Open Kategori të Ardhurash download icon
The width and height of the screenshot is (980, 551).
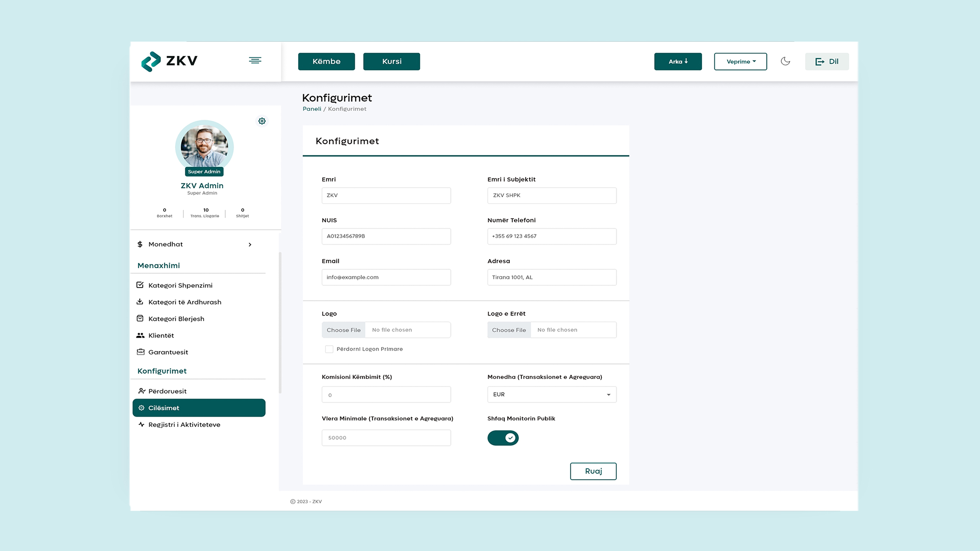[140, 302]
